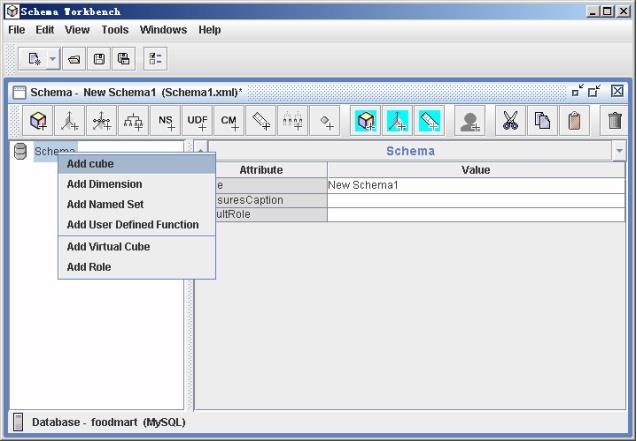Open the Tools menu
Image resolution: width=637 pixels, height=441 pixels.
pyautogui.click(x=115, y=30)
